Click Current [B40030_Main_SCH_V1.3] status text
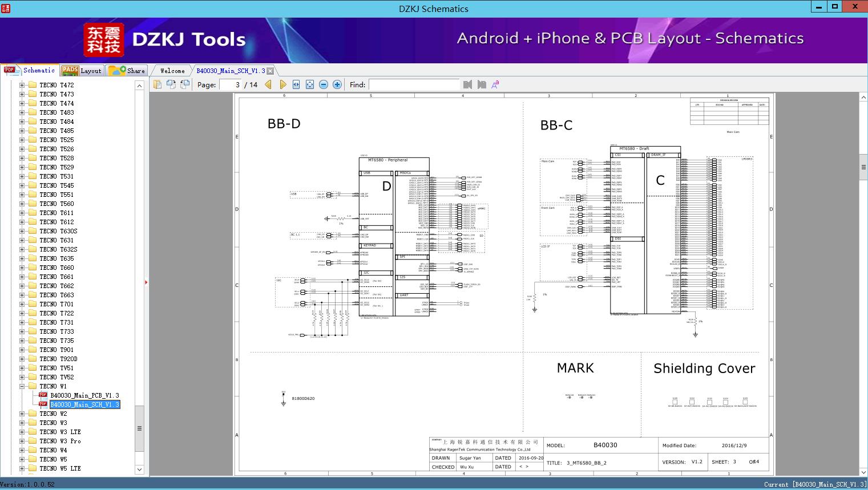 815,484
